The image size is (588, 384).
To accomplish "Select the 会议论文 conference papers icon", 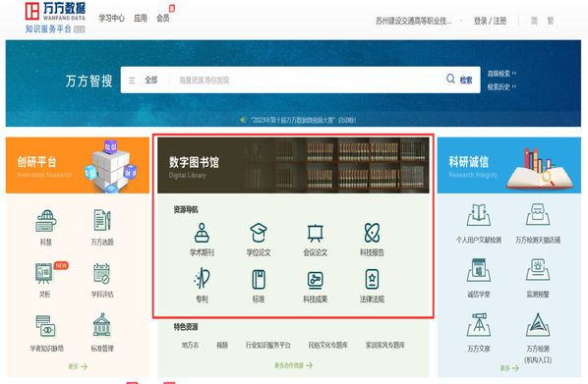I will tap(315, 233).
